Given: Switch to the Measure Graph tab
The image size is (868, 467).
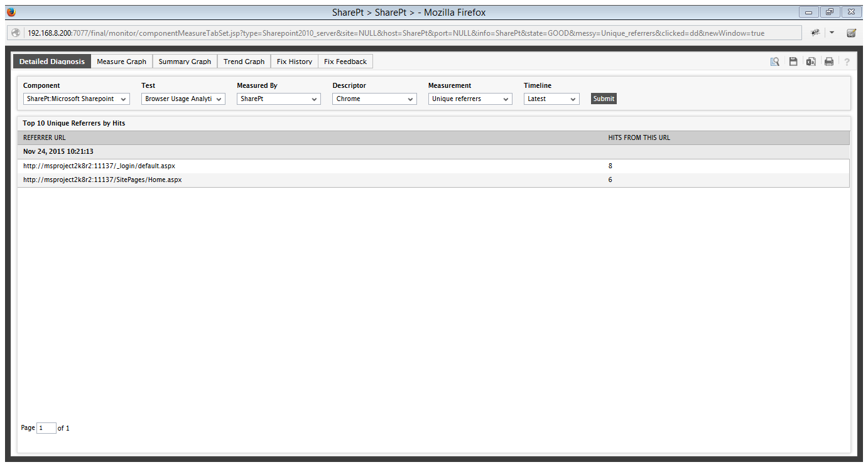Looking at the screenshot, I should click(122, 62).
